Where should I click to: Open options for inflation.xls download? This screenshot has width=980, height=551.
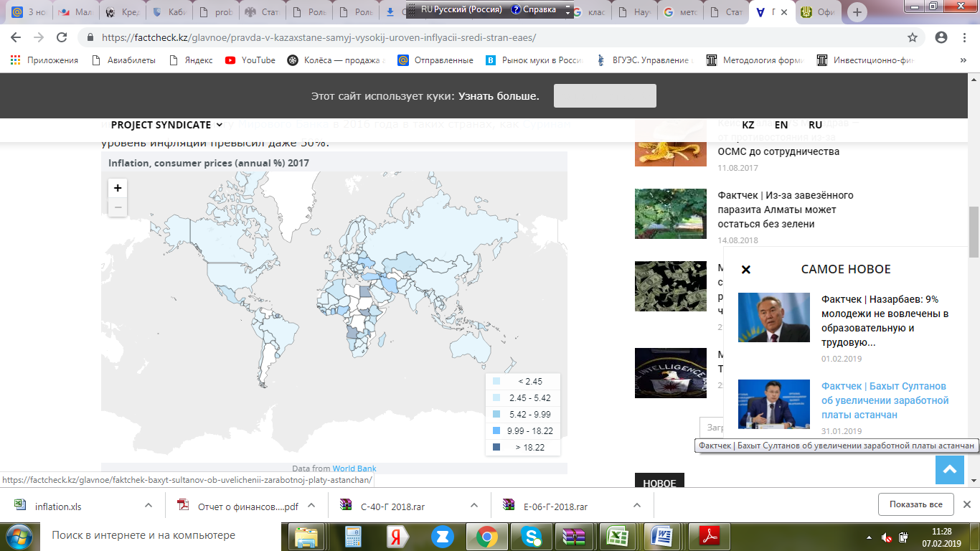[149, 505]
